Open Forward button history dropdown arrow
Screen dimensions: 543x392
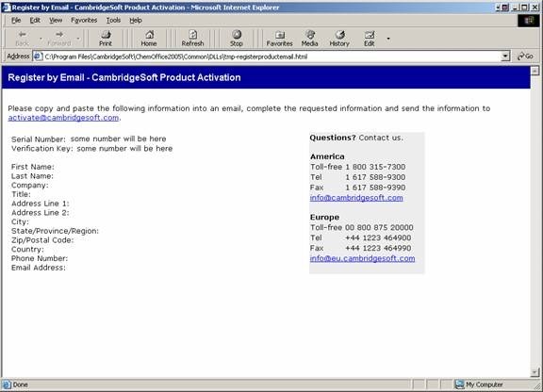coord(78,39)
